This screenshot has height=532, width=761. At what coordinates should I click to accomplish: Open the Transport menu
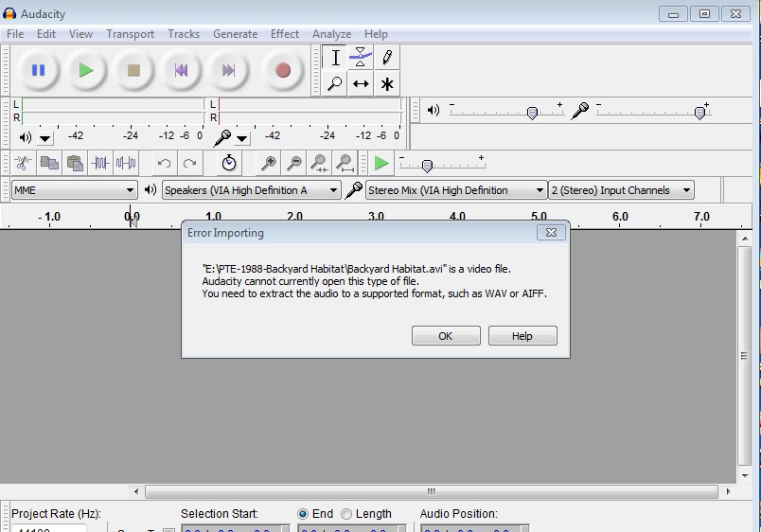pos(130,34)
